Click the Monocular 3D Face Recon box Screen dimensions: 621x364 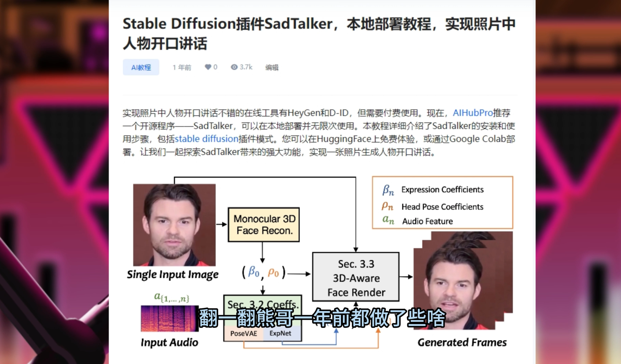[x=263, y=224]
